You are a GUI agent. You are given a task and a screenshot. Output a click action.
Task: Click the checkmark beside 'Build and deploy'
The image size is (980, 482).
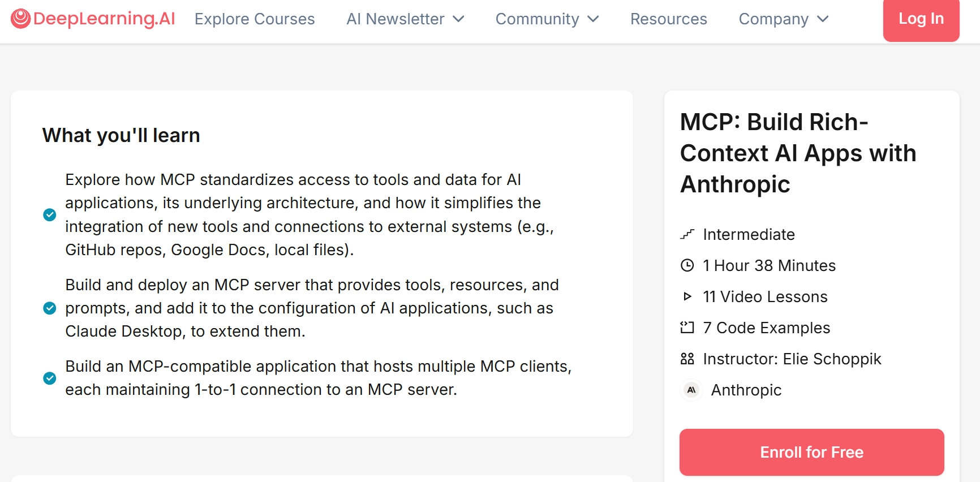pos(50,308)
